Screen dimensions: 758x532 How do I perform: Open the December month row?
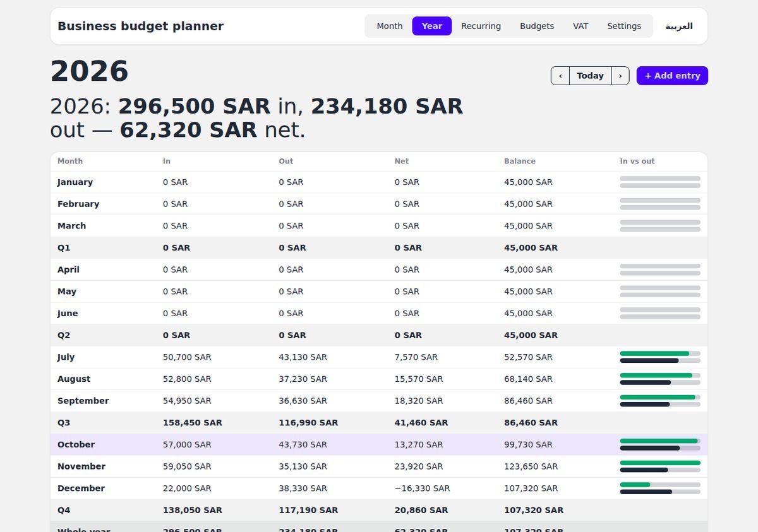(x=379, y=488)
